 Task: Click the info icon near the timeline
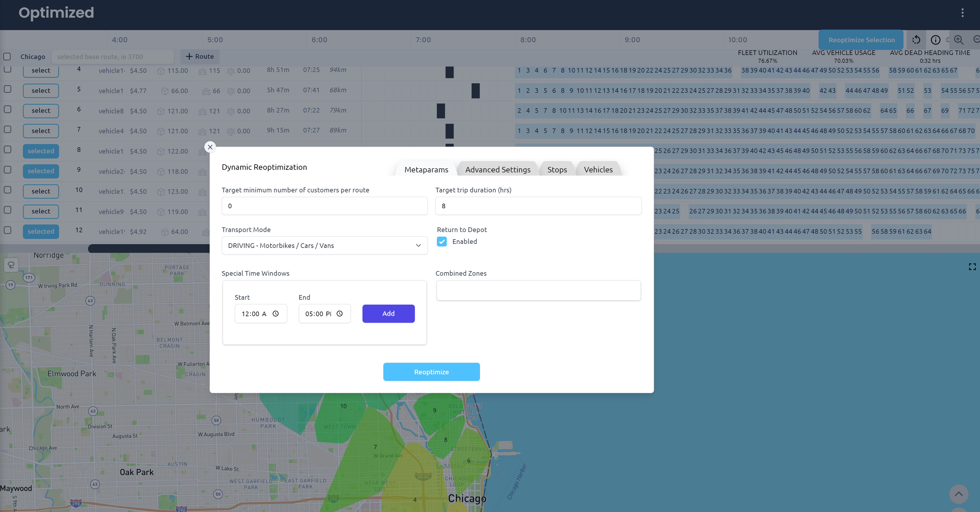pos(935,40)
